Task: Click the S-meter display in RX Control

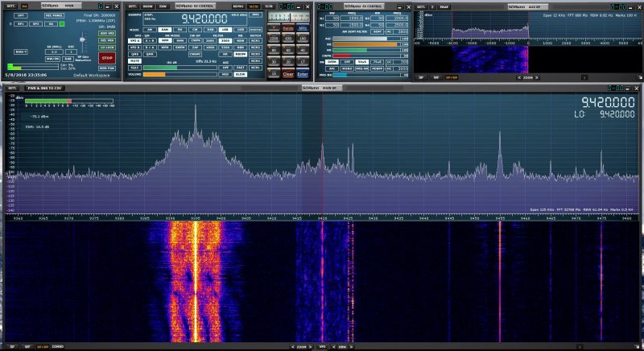Action: pos(289,17)
